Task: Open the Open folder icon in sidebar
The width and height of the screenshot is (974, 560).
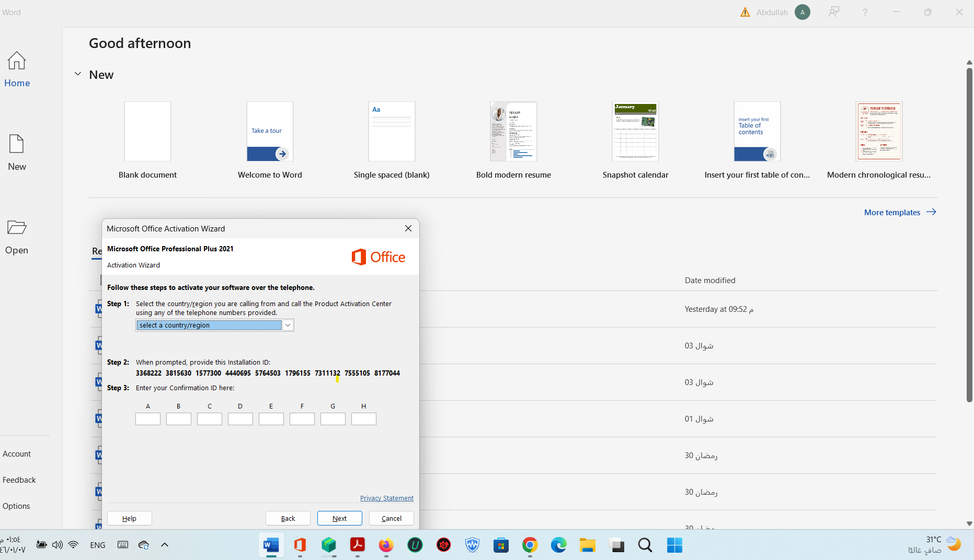Action: click(17, 227)
